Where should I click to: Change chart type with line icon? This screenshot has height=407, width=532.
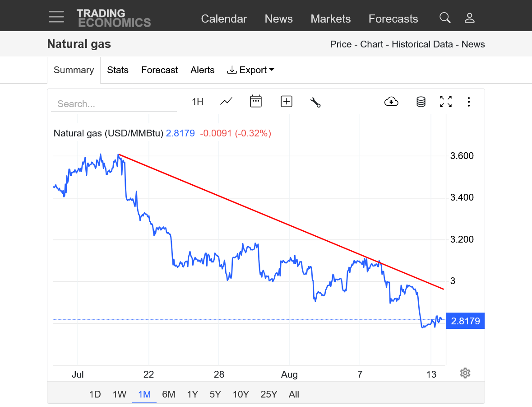tap(226, 102)
